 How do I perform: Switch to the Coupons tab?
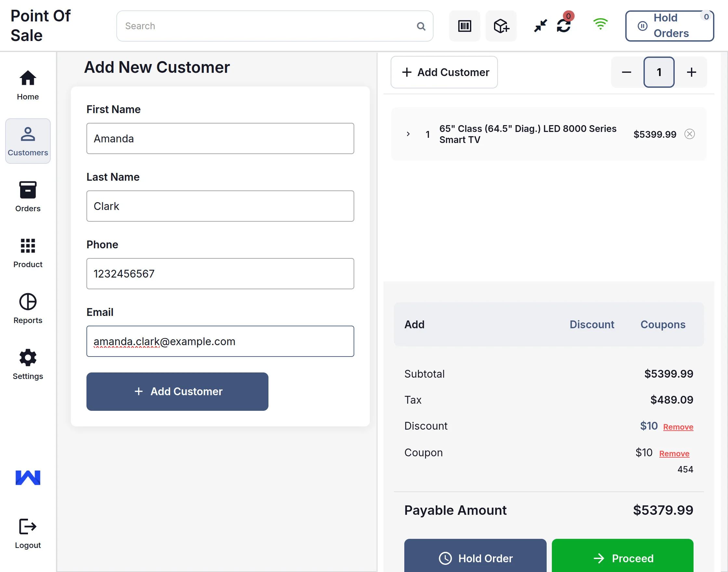(x=663, y=324)
